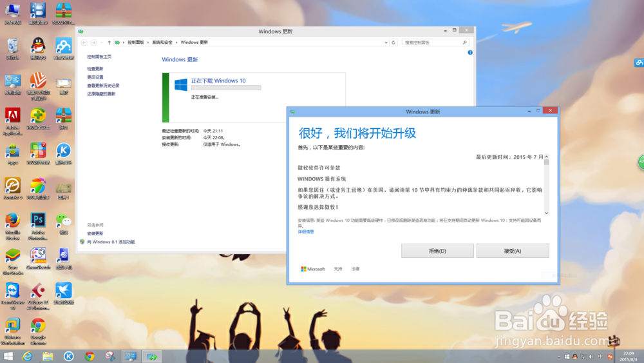Open 360 security green cross icon

38,119
